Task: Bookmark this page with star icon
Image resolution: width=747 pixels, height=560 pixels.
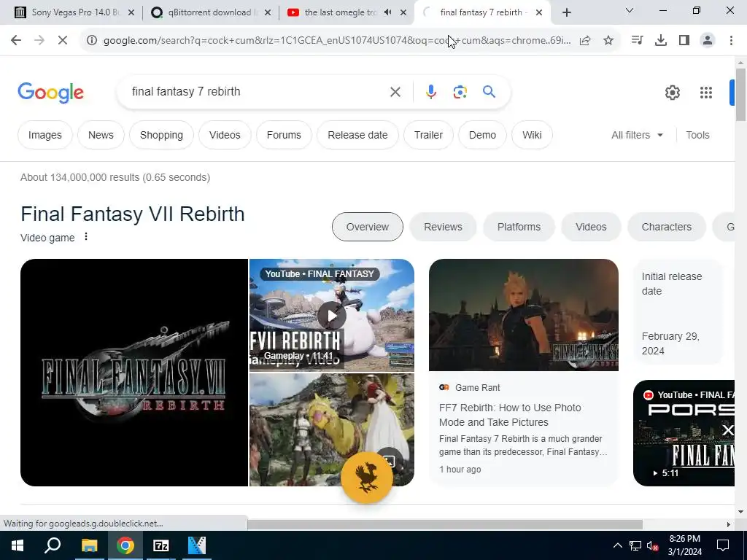Action: [x=608, y=41]
